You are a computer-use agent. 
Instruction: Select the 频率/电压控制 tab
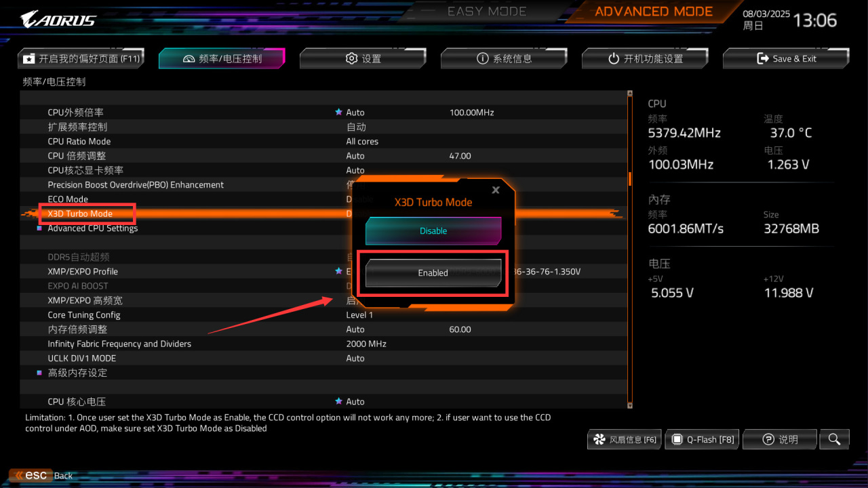pyautogui.click(x=222, y=59)
